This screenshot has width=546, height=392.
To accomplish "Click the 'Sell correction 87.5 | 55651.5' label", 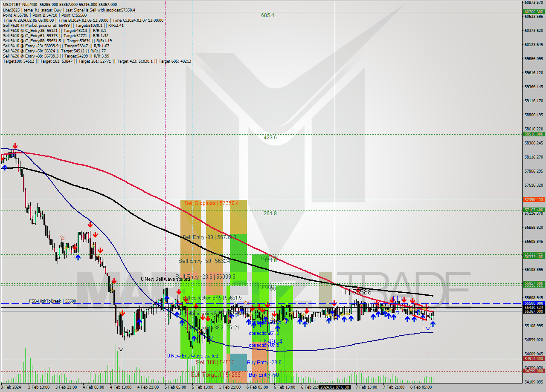I will pyautogui.click(x=212, y=298).
